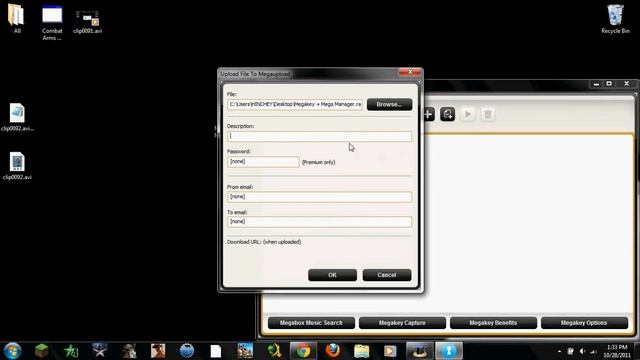Close the Upload File To Megaupload dialog
The width and height of the screenshot is (640, 360).
click(410, 73)
